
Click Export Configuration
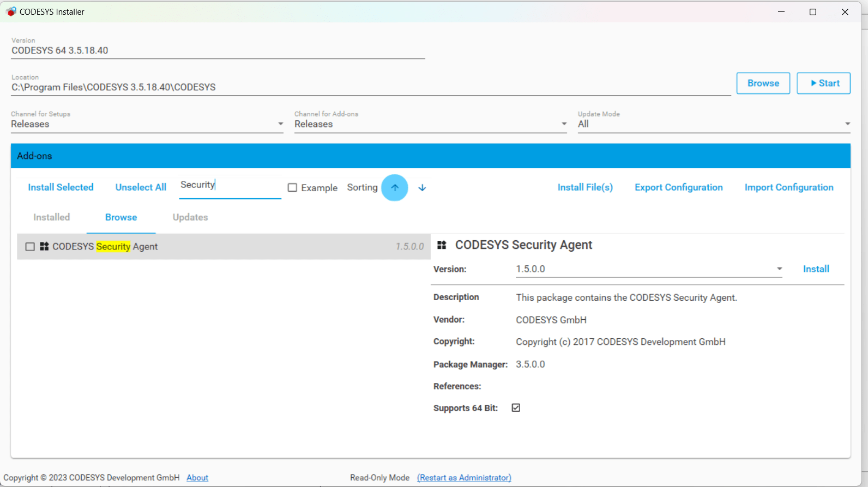tap(679, 187)
